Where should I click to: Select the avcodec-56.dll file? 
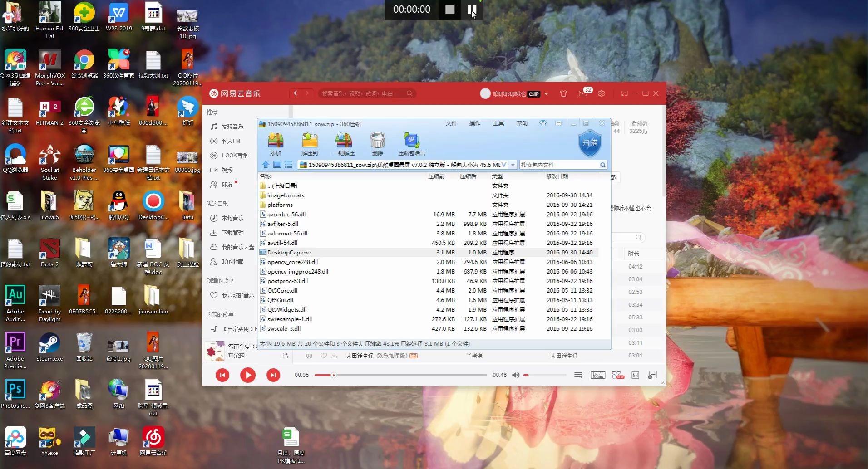[428, 214]
